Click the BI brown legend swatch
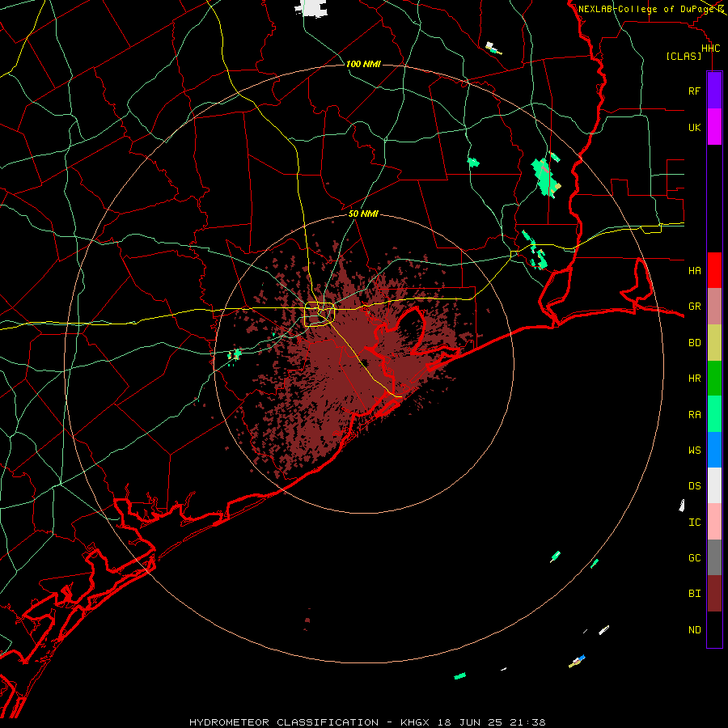Screen dimensions: 728x728 coord(714,594)
